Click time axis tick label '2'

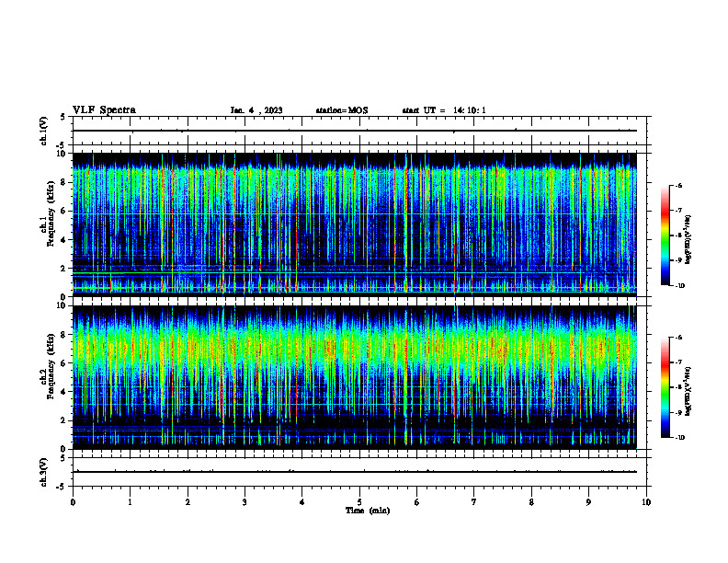point(188,502)
